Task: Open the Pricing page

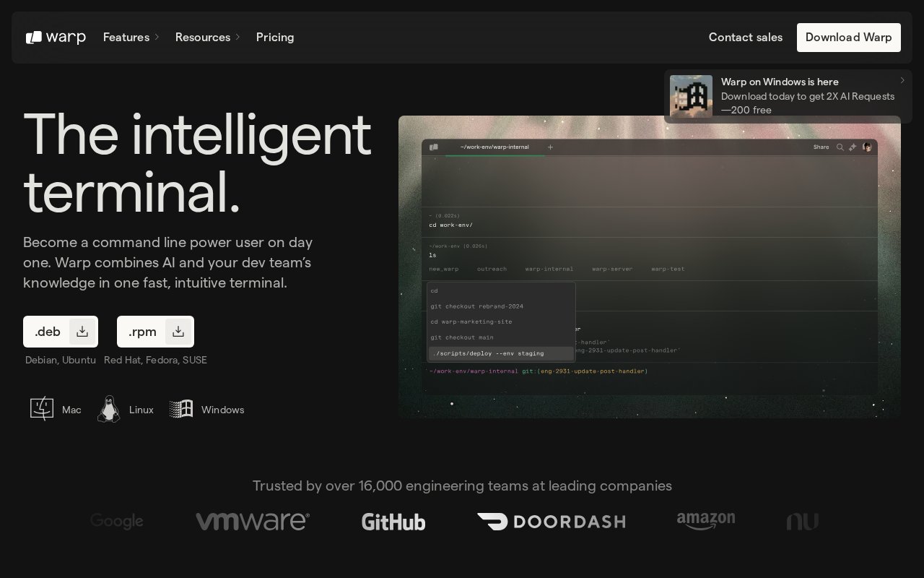Action: (275, 38)
